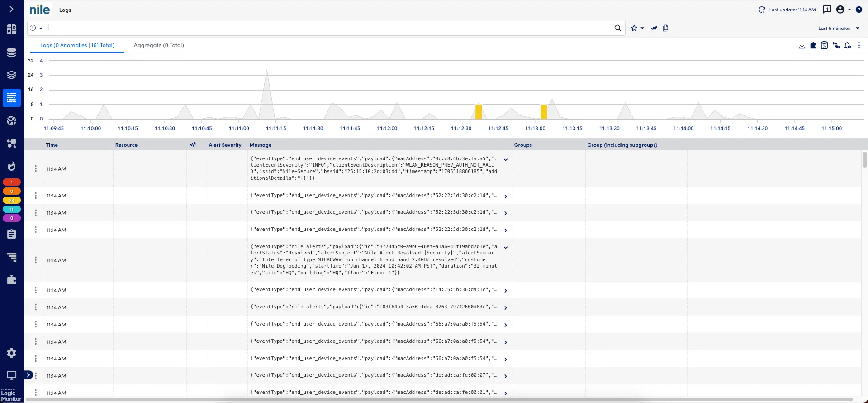Image resolution: width=868 pixels, height=403 pixels.
Task: Click the Message column header
Action: (x=261, y=145)
